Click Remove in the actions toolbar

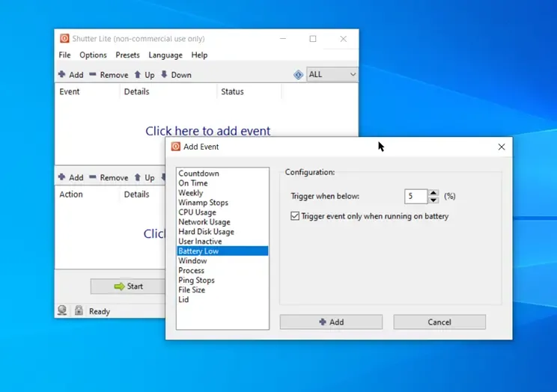tap(109, 177)
